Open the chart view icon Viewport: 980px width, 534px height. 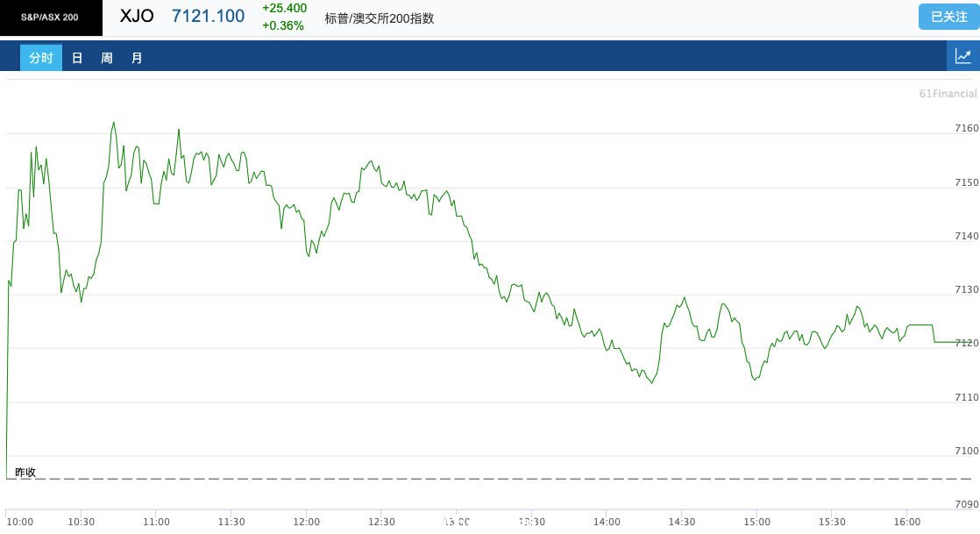point(963,57)
